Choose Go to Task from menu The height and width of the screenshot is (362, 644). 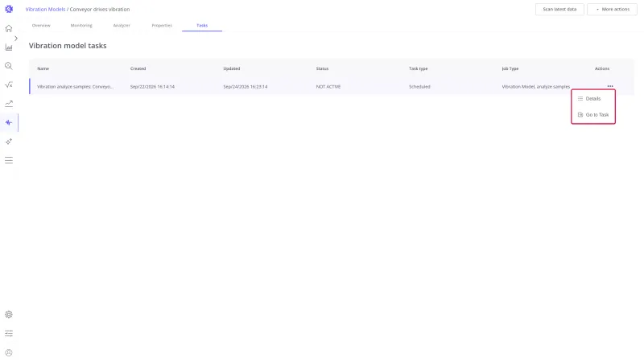click(593, 114)
